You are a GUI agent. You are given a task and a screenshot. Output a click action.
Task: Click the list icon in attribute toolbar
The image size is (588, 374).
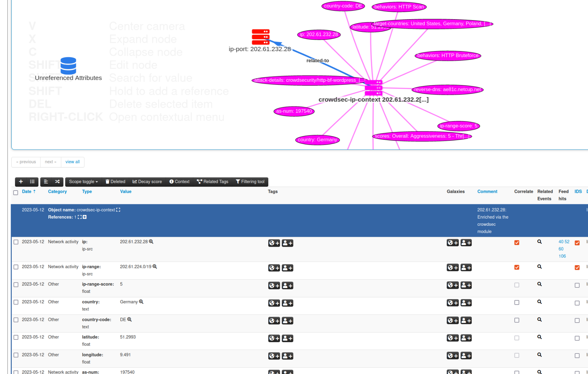point(32,182)
